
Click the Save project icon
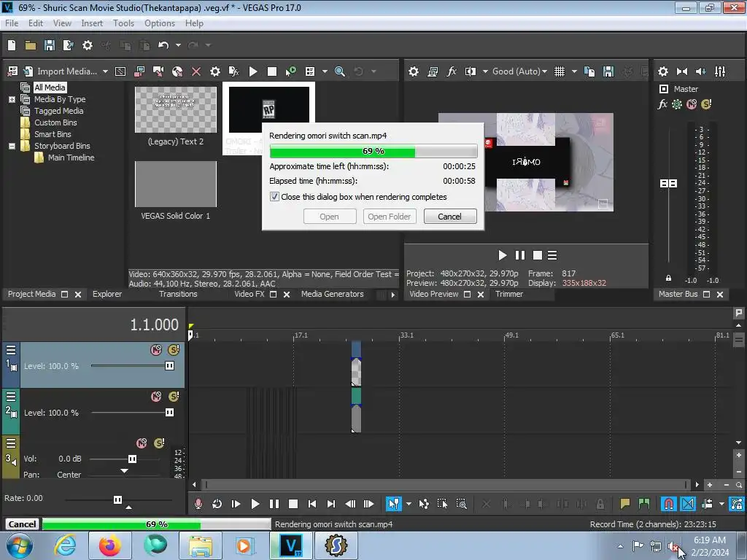[x=50, y=45]
